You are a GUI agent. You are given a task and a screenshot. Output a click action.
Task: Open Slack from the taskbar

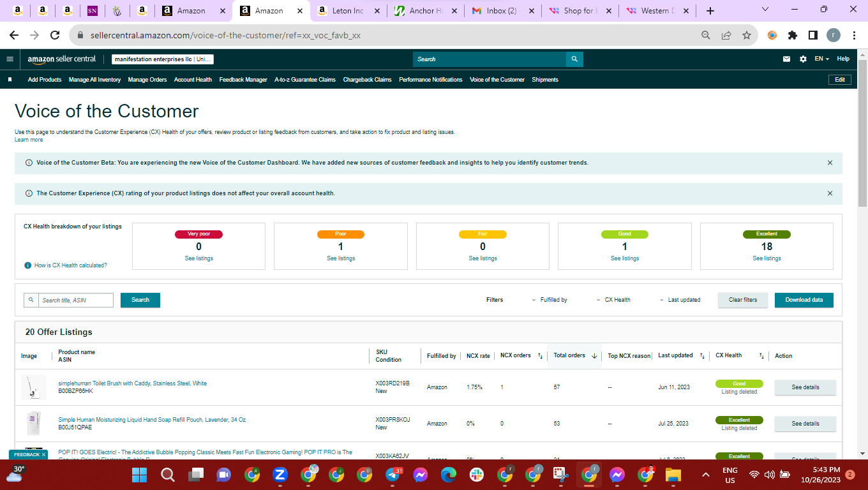point(476,475)
